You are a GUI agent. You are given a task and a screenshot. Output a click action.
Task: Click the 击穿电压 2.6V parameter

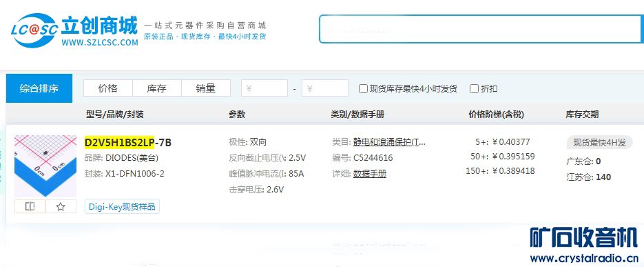256,190
